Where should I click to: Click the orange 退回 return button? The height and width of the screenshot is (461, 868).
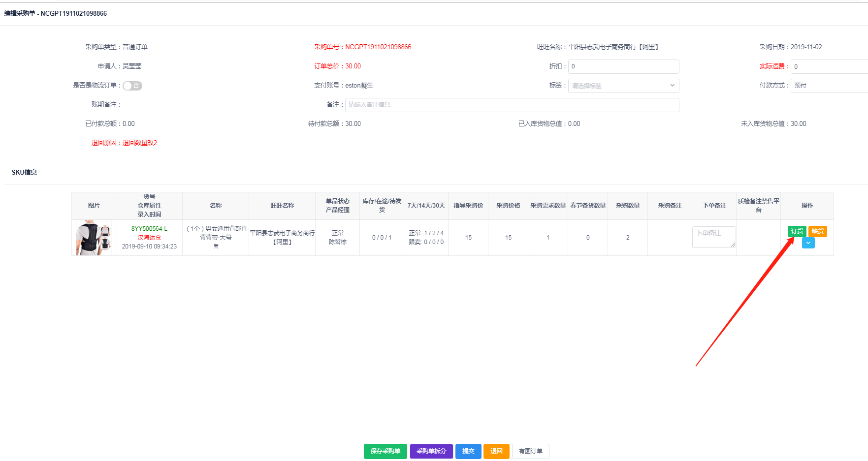(x=496, y=451)
